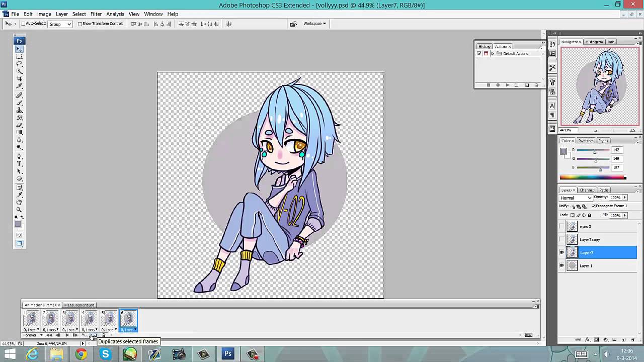644x362 pixels.
Task: Switch to the Histogram tab
Action: click(x=594, y=42)
